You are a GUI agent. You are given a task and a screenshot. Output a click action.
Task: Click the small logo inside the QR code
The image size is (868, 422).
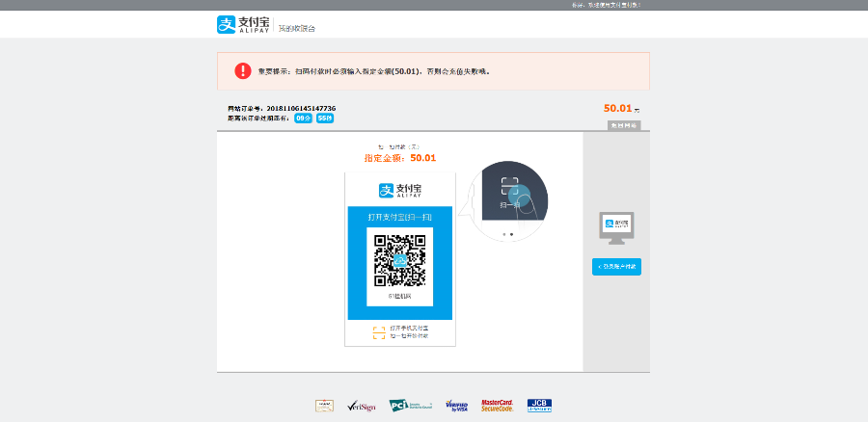pyautogui.click(x=399, y=260)
